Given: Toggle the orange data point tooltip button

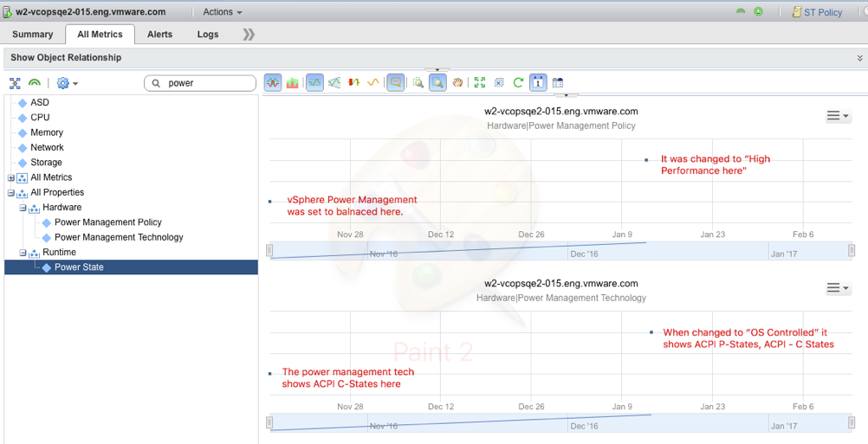Looking at the screenshot, I should pos(396,83).
